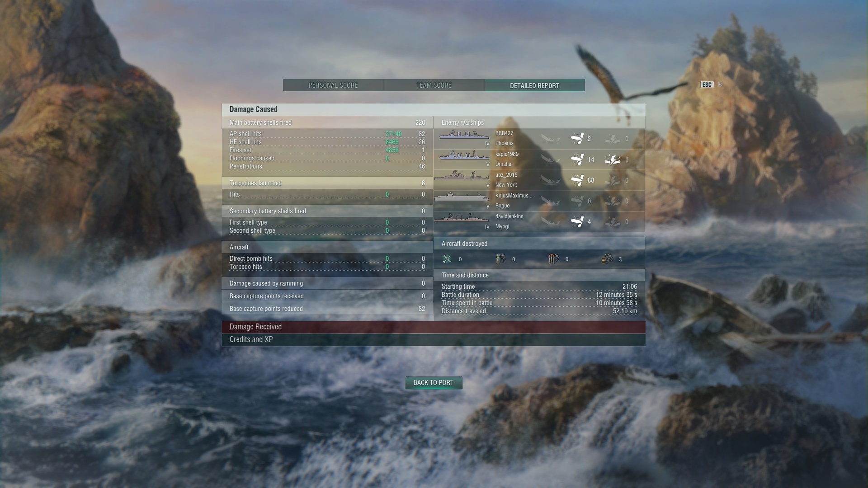Click the HE shell hits damage value 8466
The width and height of the screenshot is (868, 488).
(392, 142)
